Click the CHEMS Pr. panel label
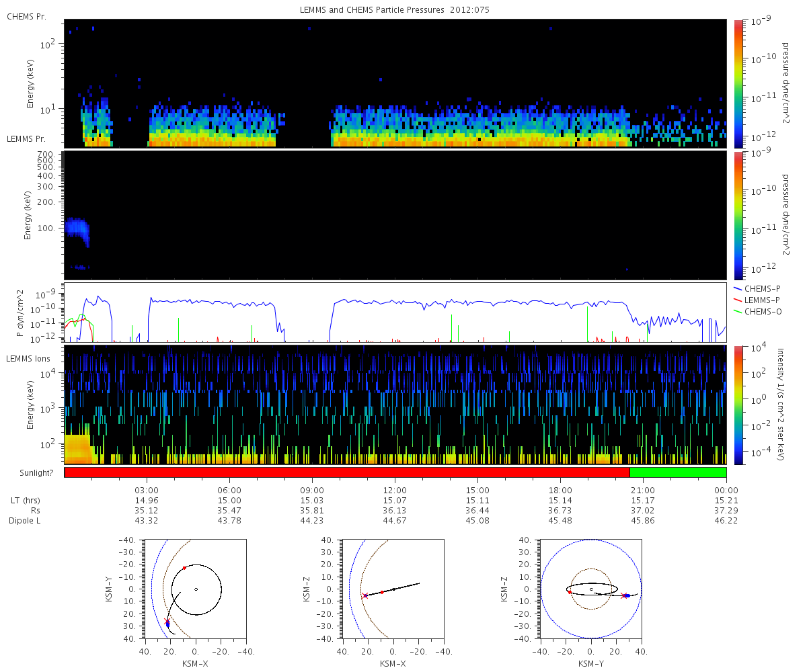807x672 pixels. pyautogui.click(x=26, y=16)
